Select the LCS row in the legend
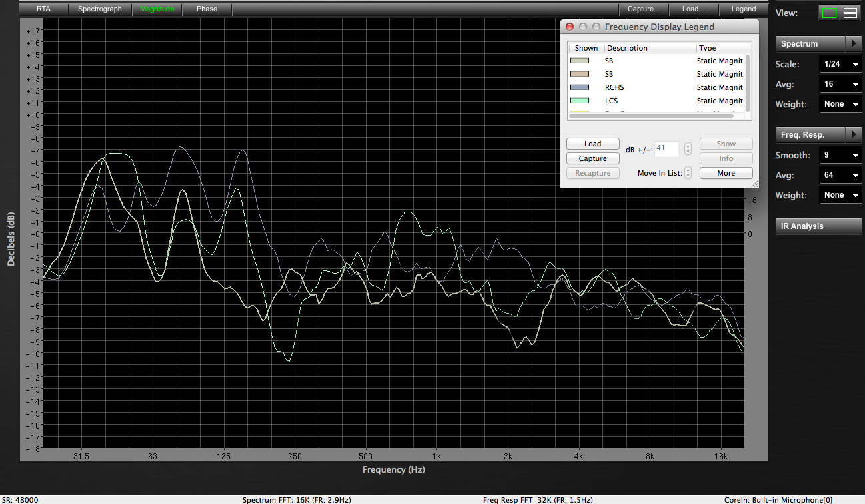Viewport: 865px width, 504px height. [656, 101]
